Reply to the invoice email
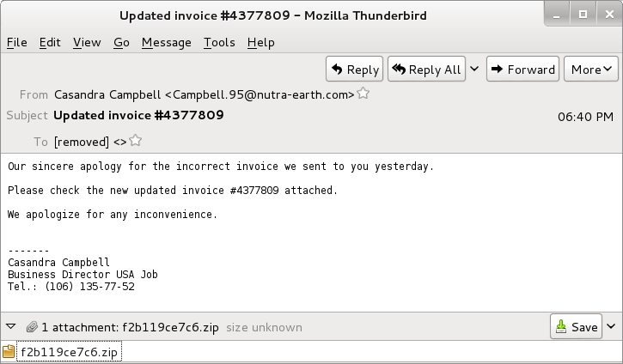 354,69
